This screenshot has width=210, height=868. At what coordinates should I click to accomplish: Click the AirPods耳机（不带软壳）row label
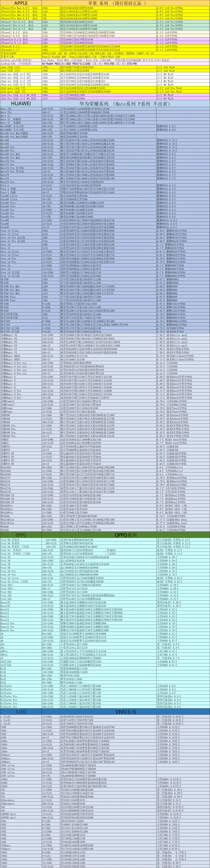point(16,63)
